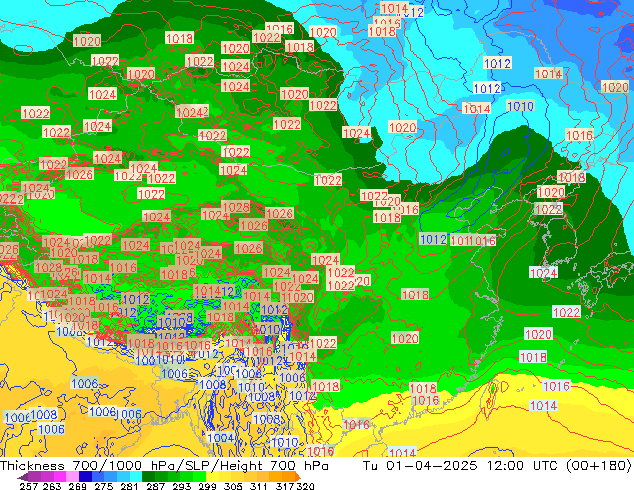Image resolution: width=634 pixels, height=490 pixels.
Task: Click the legend value '257'
Action: tap(29, 486)
